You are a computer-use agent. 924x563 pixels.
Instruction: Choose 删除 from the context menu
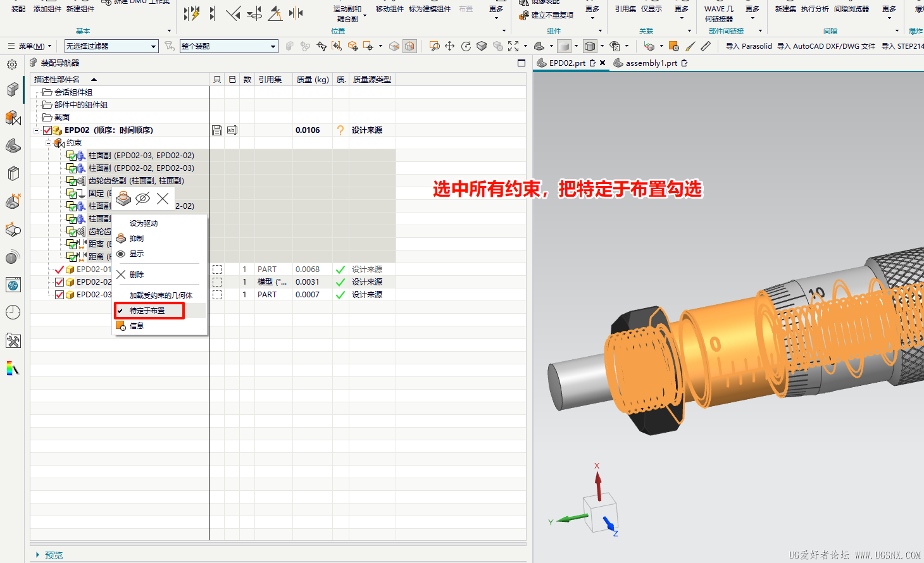[137, 275]
